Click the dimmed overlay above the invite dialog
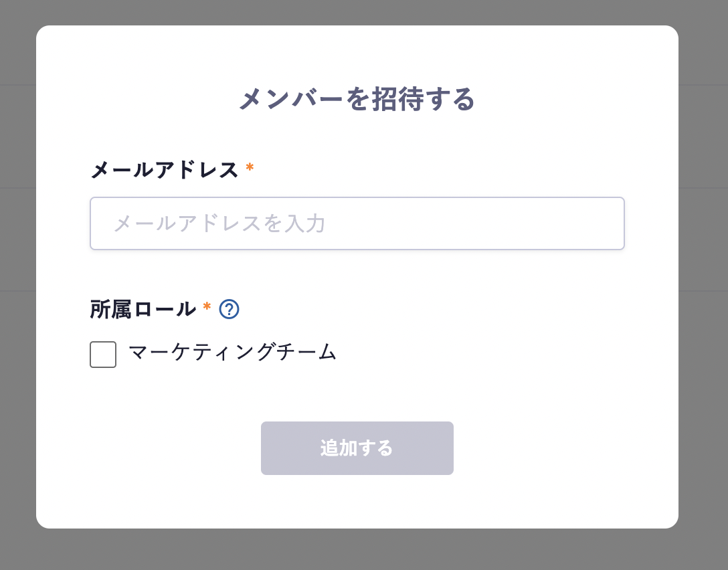The width and height of the screenshot is (728, 570). (357, 12)
